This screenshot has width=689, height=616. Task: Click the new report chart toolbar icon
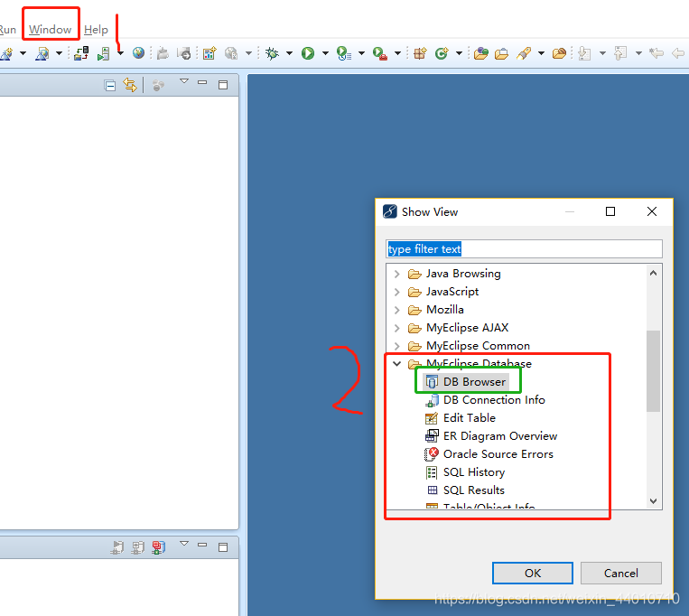pos(209,53)
